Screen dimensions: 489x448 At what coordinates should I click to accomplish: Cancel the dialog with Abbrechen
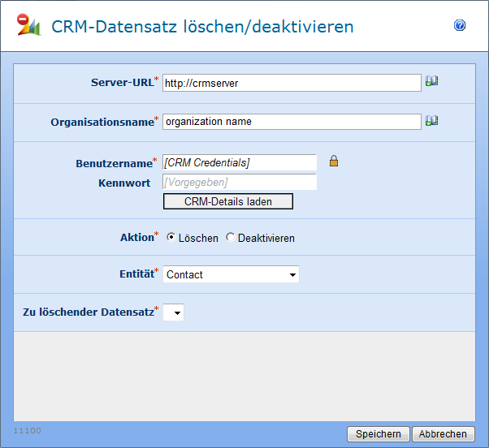(x=443, y=434)
